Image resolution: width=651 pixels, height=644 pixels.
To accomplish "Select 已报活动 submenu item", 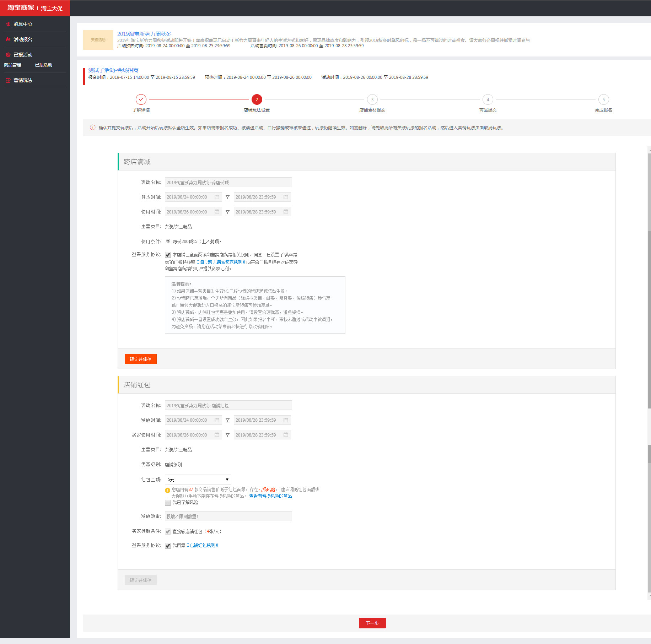I will pyautogui.click(x=43, y=65).
